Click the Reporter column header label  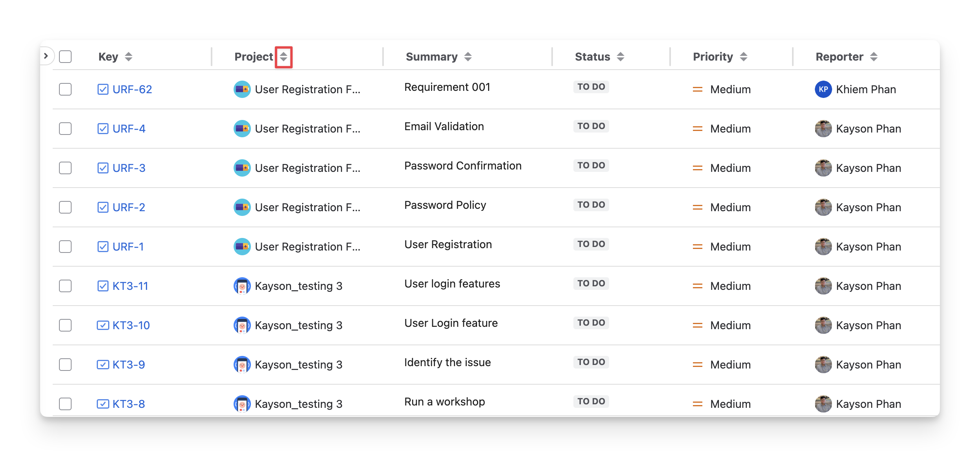[x=839, y=57]
